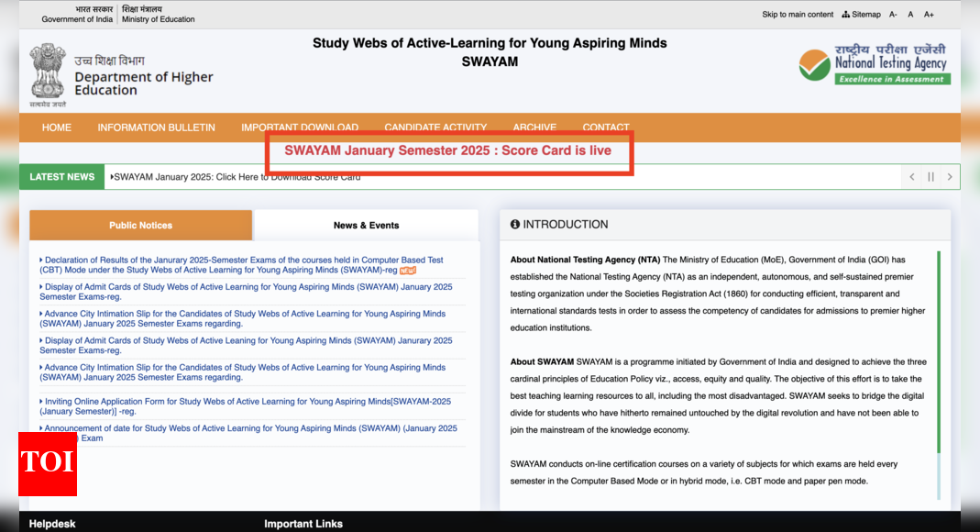The width and height of the screenshot is (980, 532).
Task: Pause the latest news ticker
Action: pyautogui.click(x=930, y=177)
